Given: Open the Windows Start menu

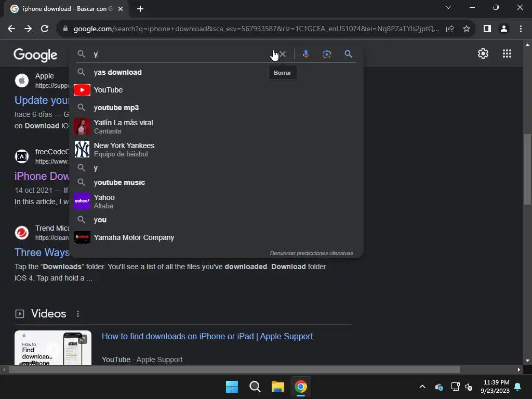Looking at the screenshot, I should 232,387.
